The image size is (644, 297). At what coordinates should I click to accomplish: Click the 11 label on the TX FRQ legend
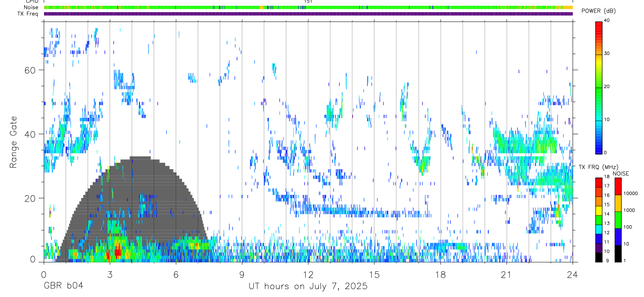607,242
